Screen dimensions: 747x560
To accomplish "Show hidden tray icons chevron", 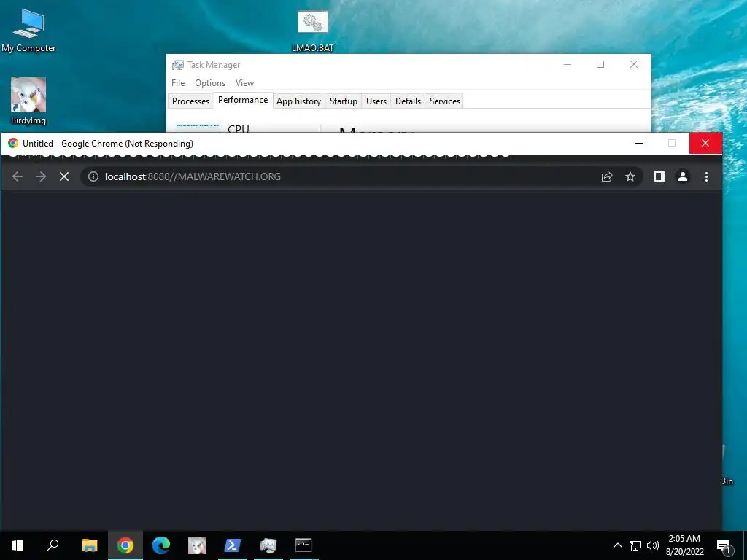I will point(617,545).
